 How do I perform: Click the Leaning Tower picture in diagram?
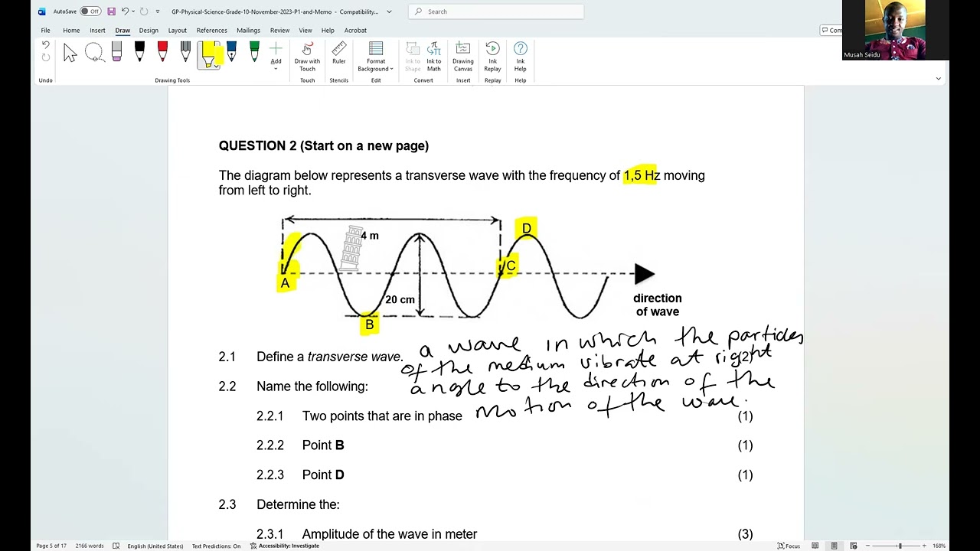[351, 248]
